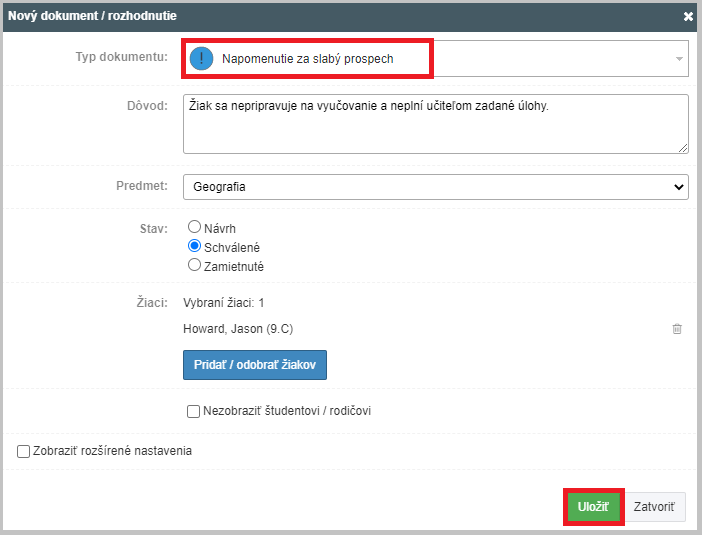
Task: Choose the Schválené status option
Action: pos(194,246)
